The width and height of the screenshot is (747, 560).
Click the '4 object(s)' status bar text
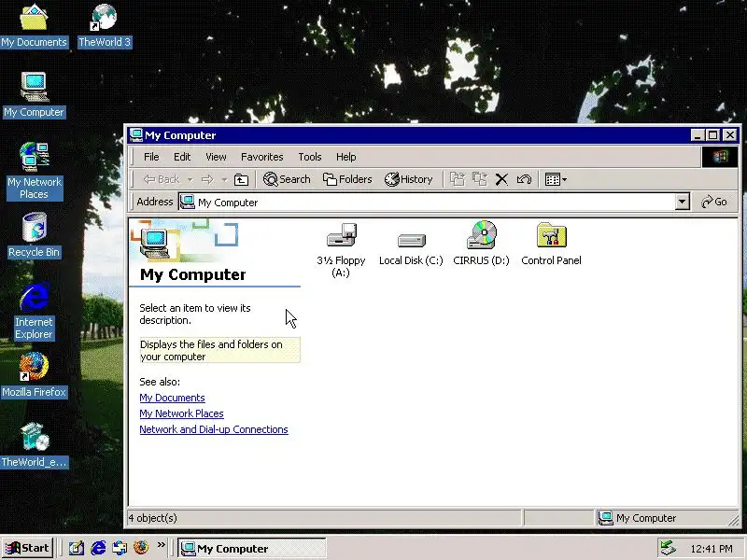152,518
